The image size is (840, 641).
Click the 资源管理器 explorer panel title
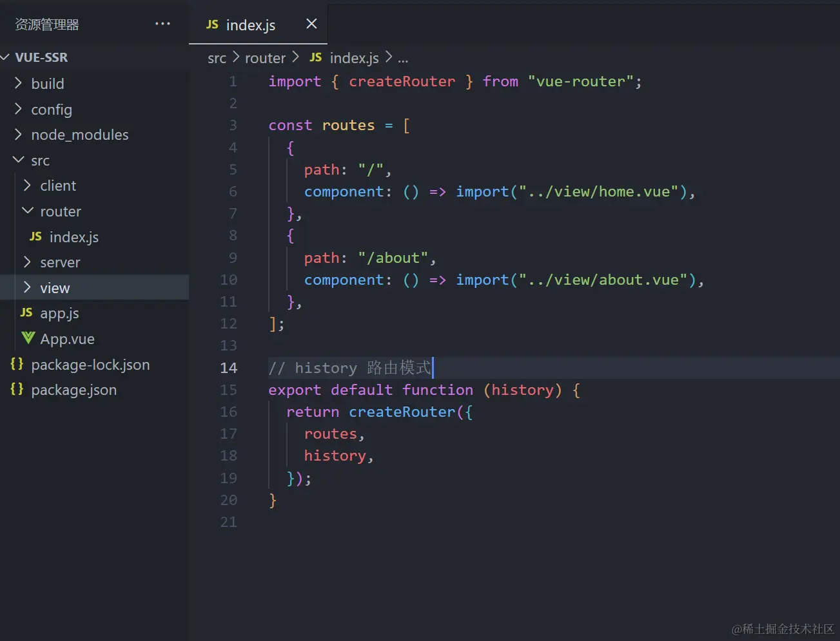(47, 24)
